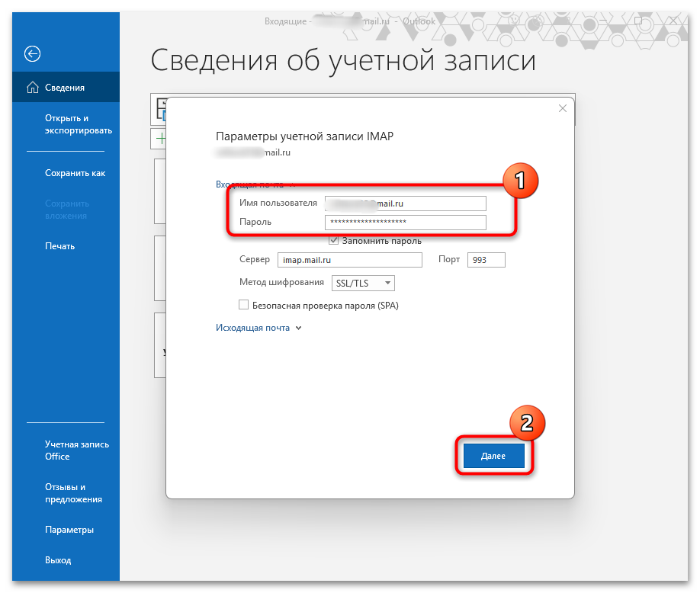This screenshot has width=700, height=593.
Task: Close the Outlook window
Action: pyautogui.click(x=673, y=21)
